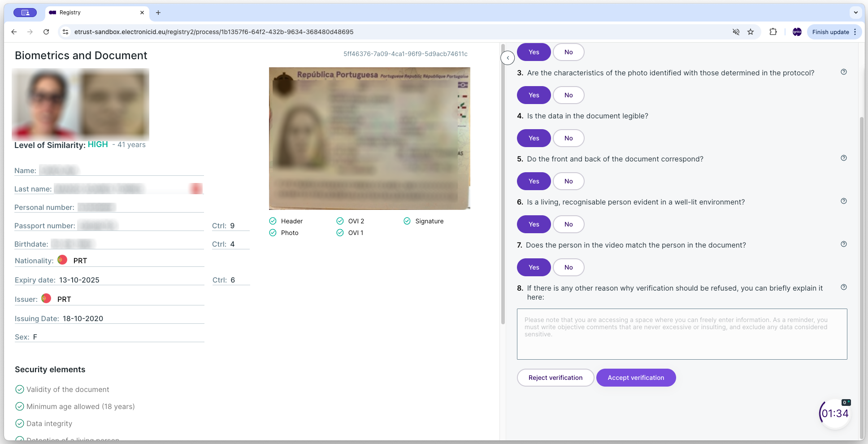
Task: Select Yes for question 6 living person check
Action: coord(534,224)
